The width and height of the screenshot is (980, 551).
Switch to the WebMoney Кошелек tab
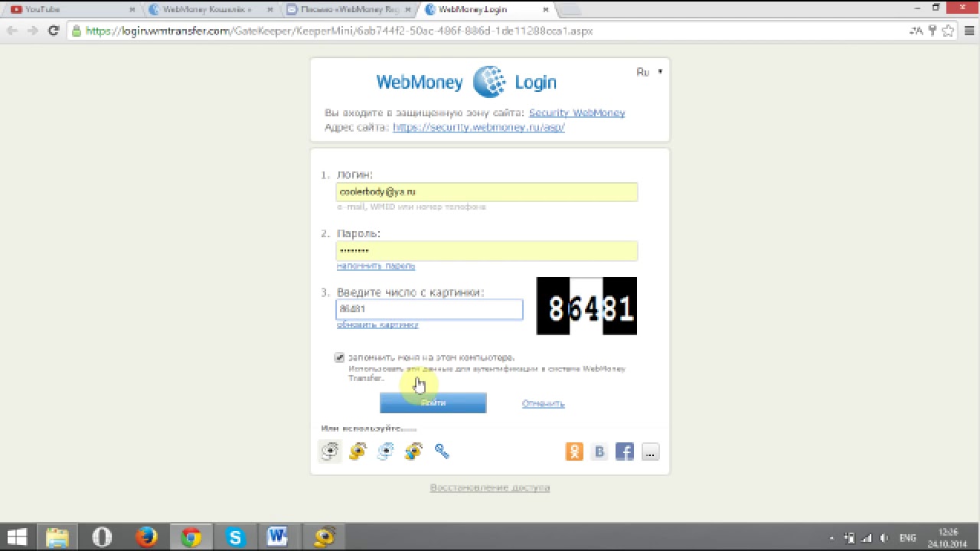tap(207, 10)
